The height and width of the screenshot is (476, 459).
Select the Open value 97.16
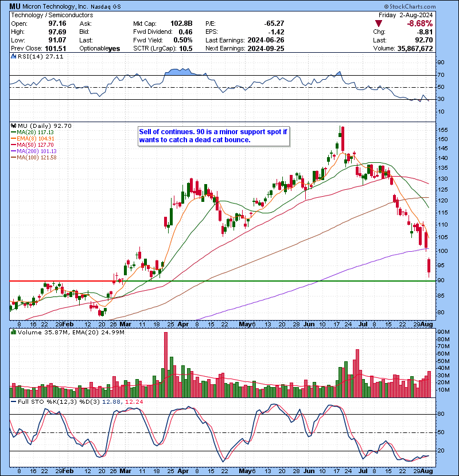tap(57, 24)
